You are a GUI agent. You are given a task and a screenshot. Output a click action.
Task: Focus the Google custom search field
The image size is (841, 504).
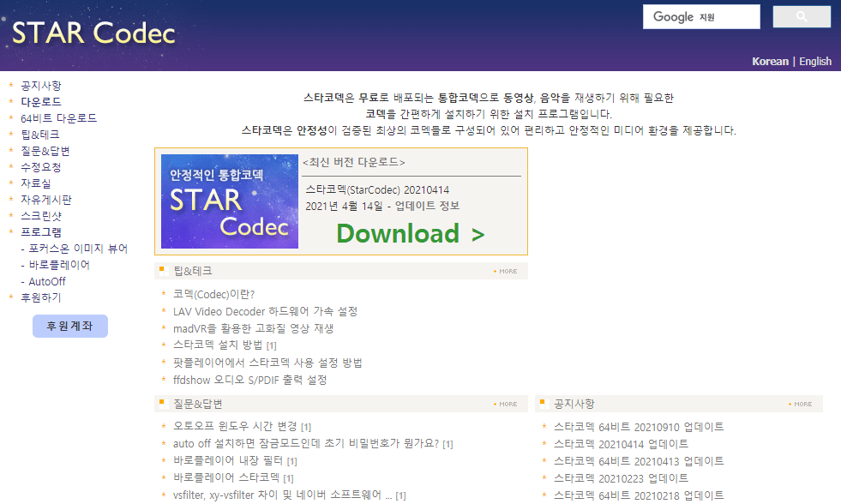[x=701, y=16]
